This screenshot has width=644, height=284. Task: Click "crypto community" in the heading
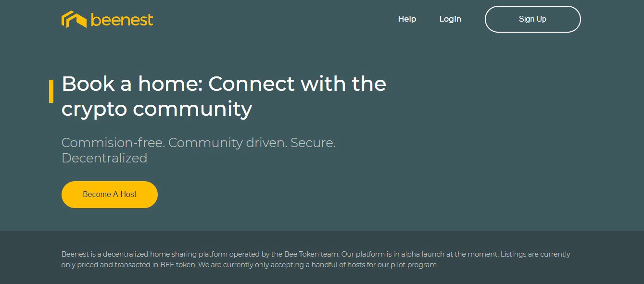coord(157,109)
